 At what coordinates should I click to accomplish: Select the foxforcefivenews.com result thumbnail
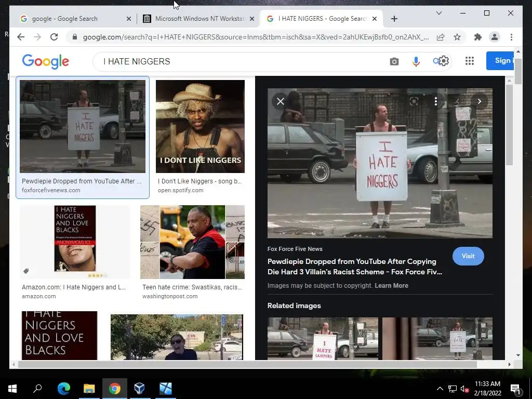(83, 126)
